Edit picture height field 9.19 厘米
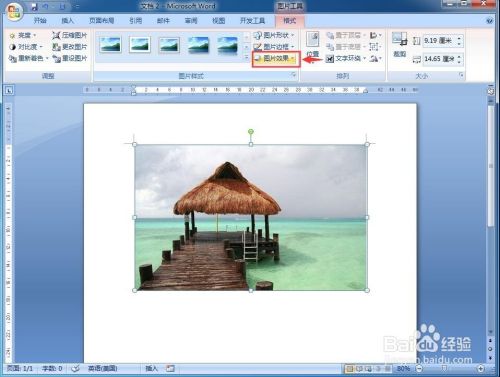 [x=439, y=41]
